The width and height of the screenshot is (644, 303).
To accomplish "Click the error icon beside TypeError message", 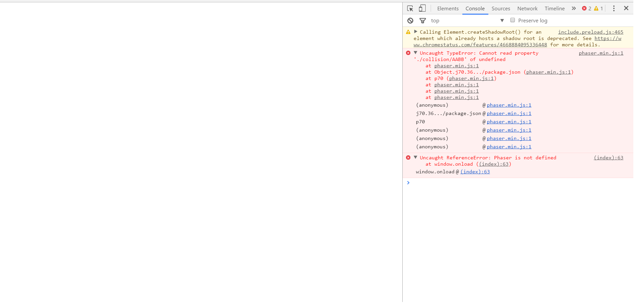I will [x=408, y=53].
